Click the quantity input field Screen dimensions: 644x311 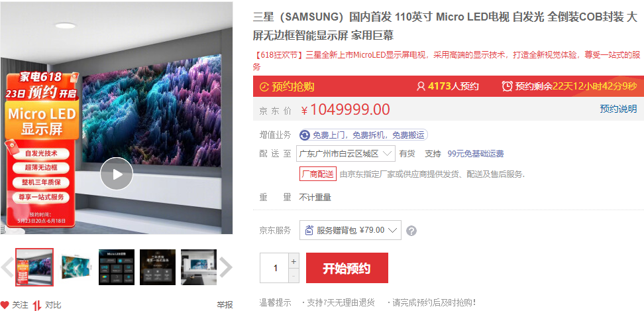(x=274, y=268)
